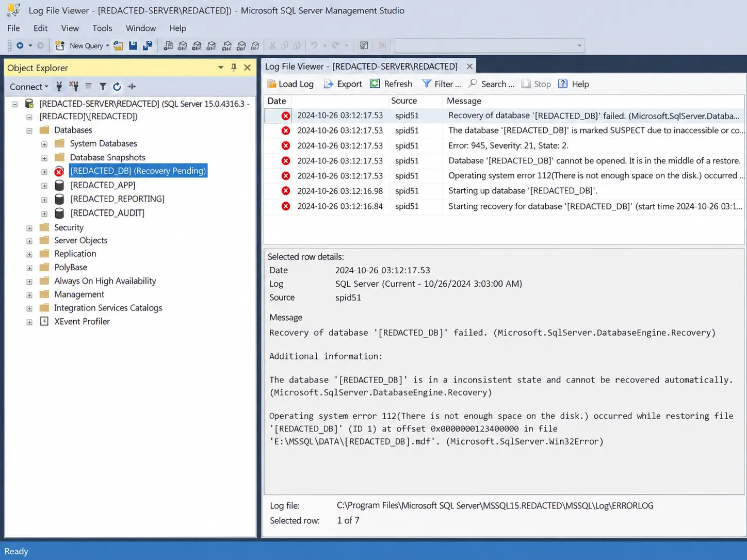747x560 pixels.
Task: Click the server icon of the REDACTED-SERVER node
Action: pos(29,104)
